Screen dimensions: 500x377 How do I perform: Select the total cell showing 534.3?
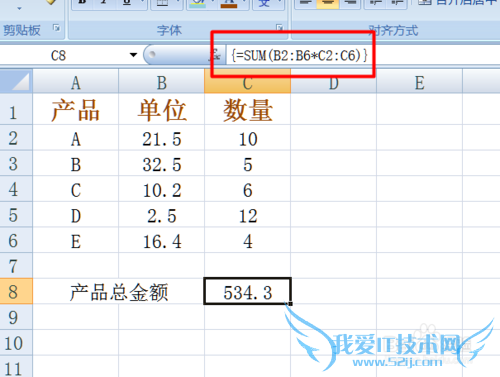[247, 291]
